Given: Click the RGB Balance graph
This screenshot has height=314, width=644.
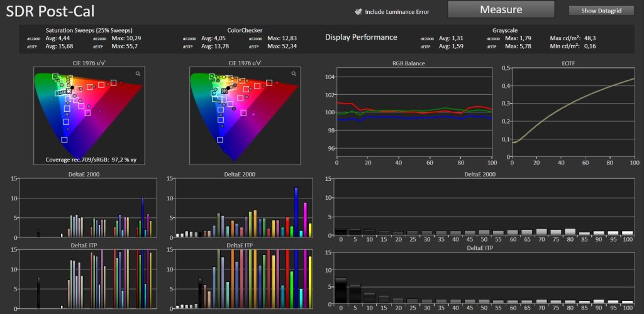Looking at the screenshot, I should 414,113.
